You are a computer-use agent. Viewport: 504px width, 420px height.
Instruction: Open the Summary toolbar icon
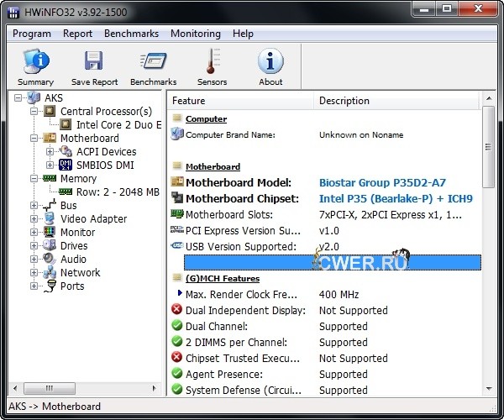click(35, 62)
